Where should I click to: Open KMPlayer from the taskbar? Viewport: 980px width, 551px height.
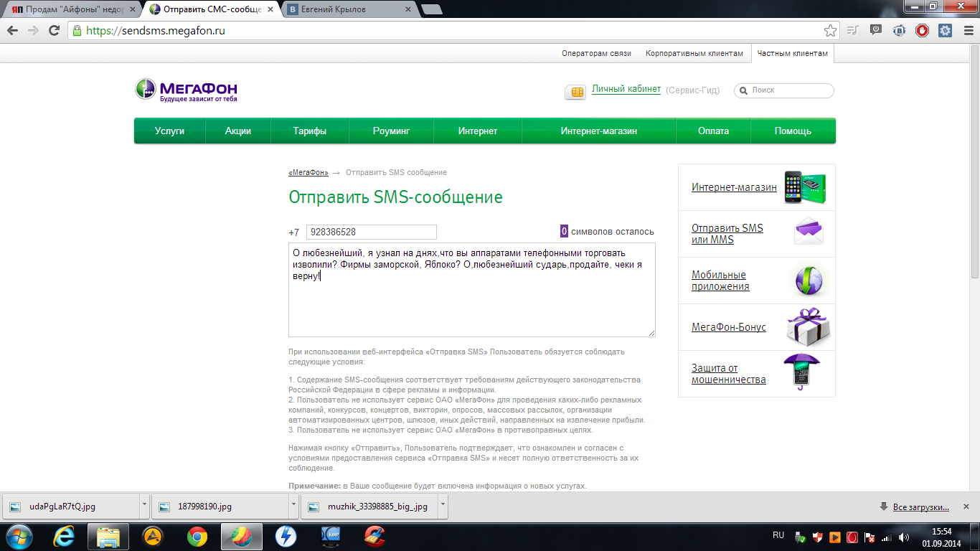coord(331,536)
